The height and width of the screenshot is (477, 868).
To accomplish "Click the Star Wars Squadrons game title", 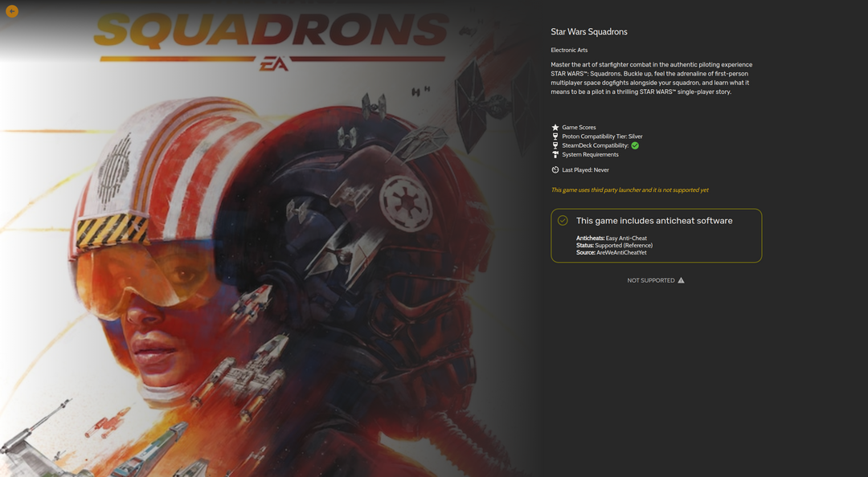I will point(589,31).
